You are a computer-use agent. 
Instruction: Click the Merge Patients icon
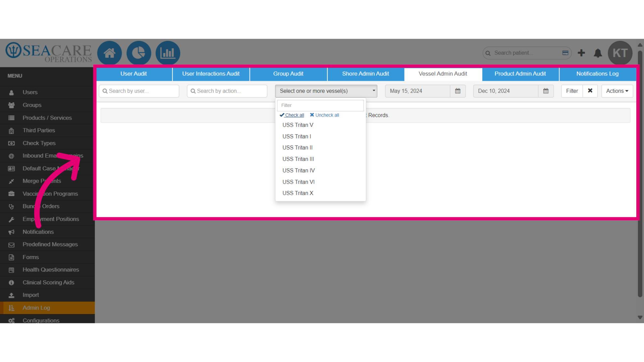[x=11, y=181]
